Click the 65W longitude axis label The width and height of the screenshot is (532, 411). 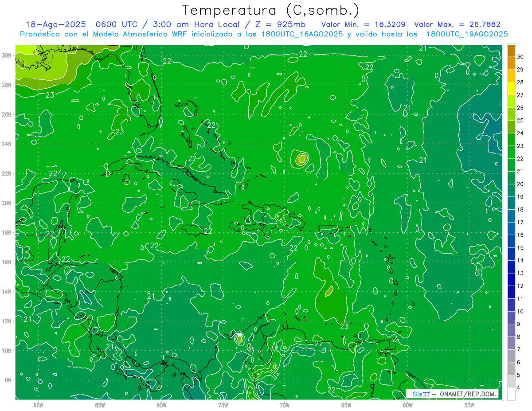coord(346,405)
